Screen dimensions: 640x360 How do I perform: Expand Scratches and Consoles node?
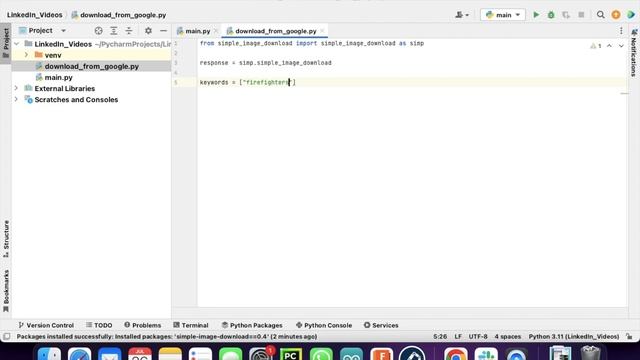[16, 99]
